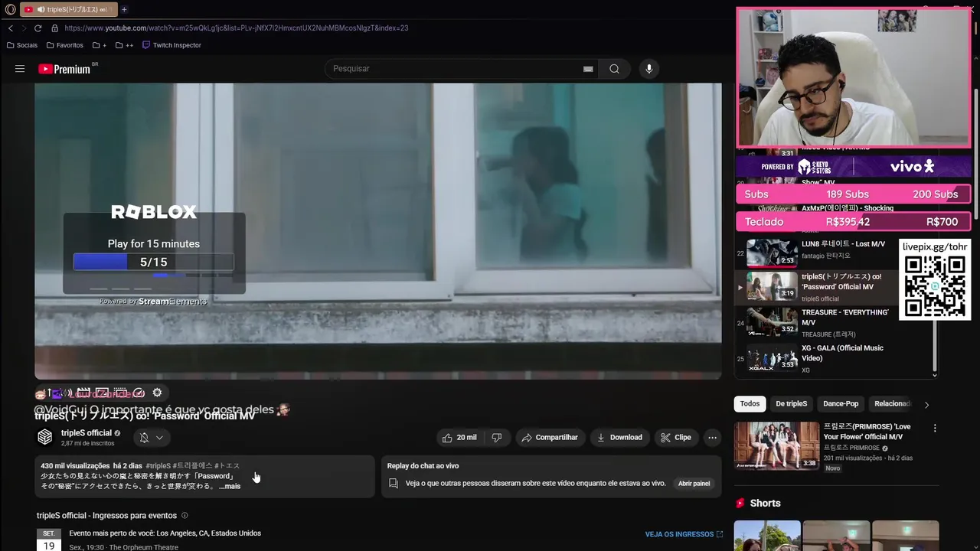Screen dimensions: 980x551
Task: Click the Shorts section logo icon
Action: click(740, 504)
